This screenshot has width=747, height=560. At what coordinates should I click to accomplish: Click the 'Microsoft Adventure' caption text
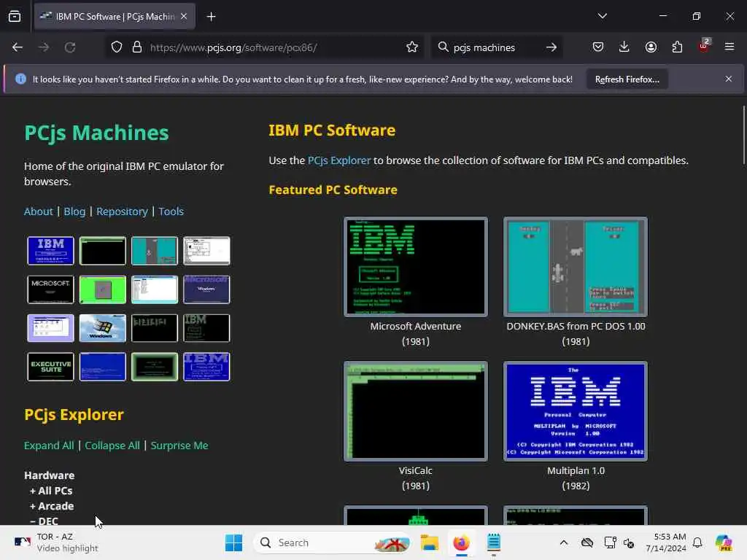point(415,326)
